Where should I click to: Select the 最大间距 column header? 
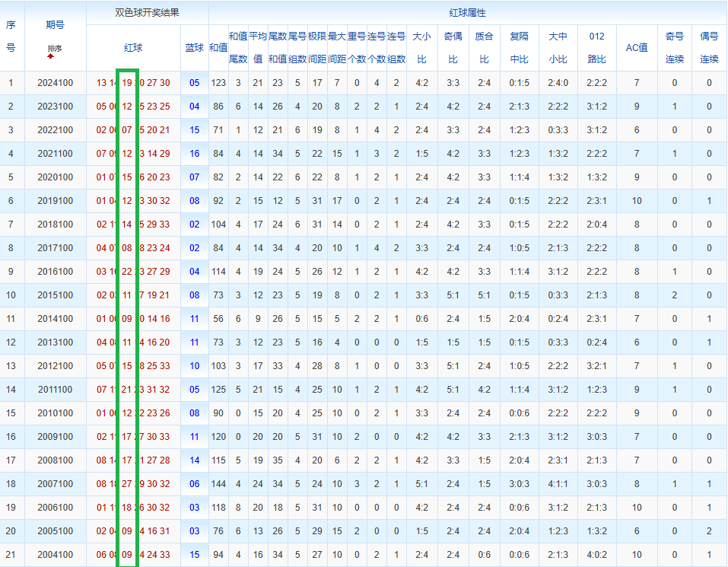click(x=337, y=48)
